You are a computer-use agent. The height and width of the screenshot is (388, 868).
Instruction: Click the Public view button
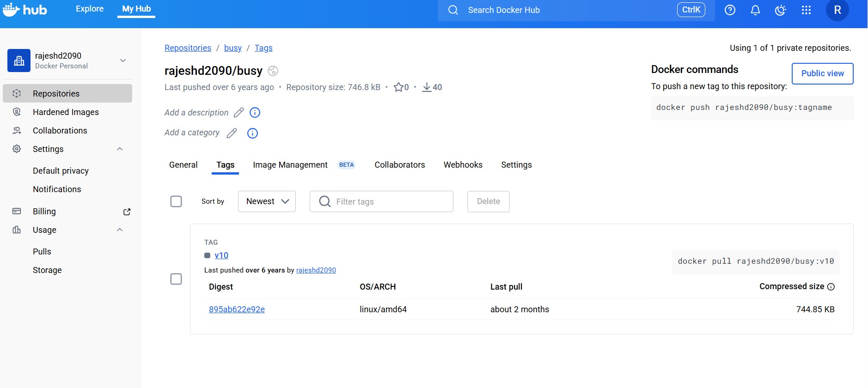[x=822, y=73]
